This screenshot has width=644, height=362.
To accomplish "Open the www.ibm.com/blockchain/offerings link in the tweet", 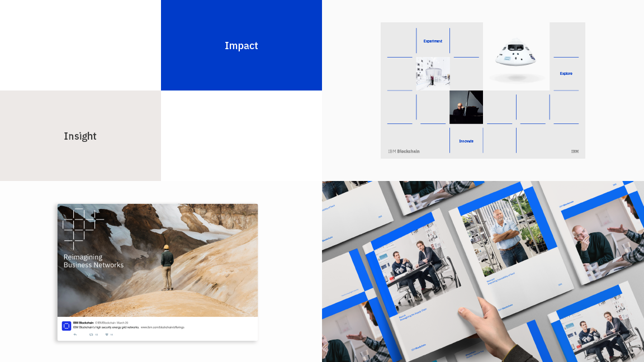I will click(162, 327).
